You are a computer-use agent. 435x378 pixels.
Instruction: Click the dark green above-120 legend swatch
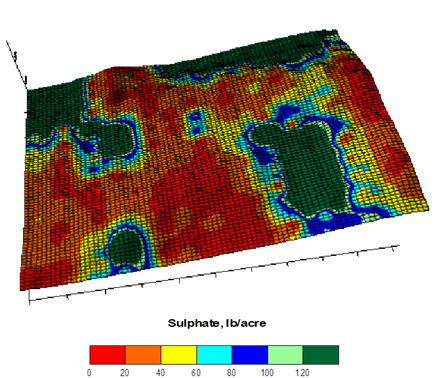click(x=321, y=355)
